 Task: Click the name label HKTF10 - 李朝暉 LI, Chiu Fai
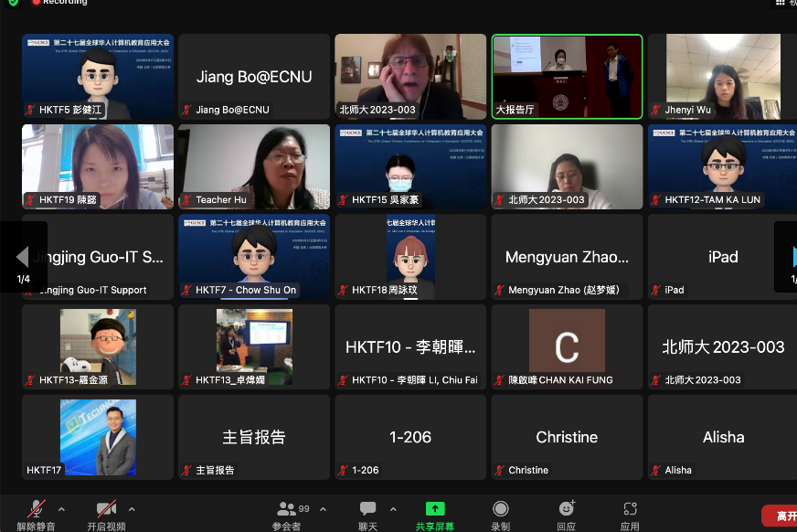click(415, 380)
